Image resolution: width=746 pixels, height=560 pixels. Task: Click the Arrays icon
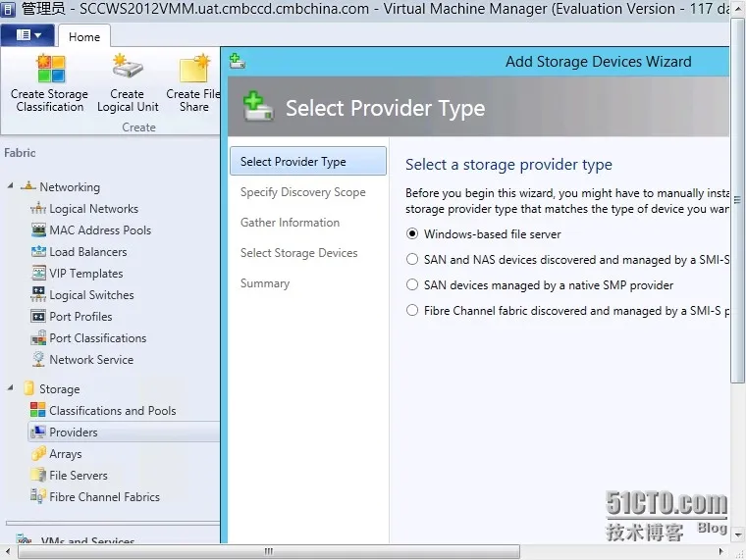coord(38,453)
